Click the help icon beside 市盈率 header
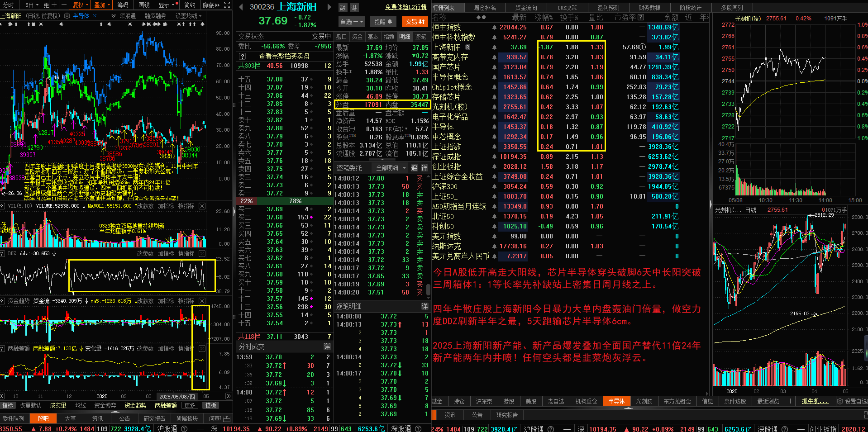868x432 pixels. pyautogui.click(x=641, y=17)
